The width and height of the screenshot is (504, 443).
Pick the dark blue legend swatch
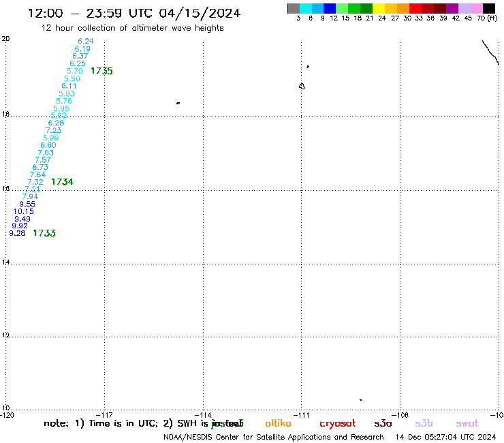pos(330,8)
